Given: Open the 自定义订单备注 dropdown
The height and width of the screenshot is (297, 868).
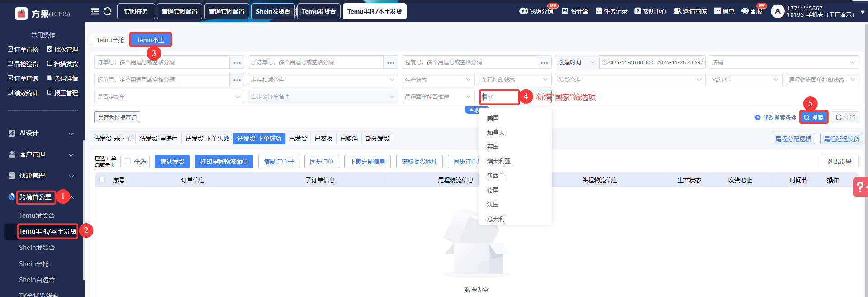Looking at the screenshot, I should (323, 96).
